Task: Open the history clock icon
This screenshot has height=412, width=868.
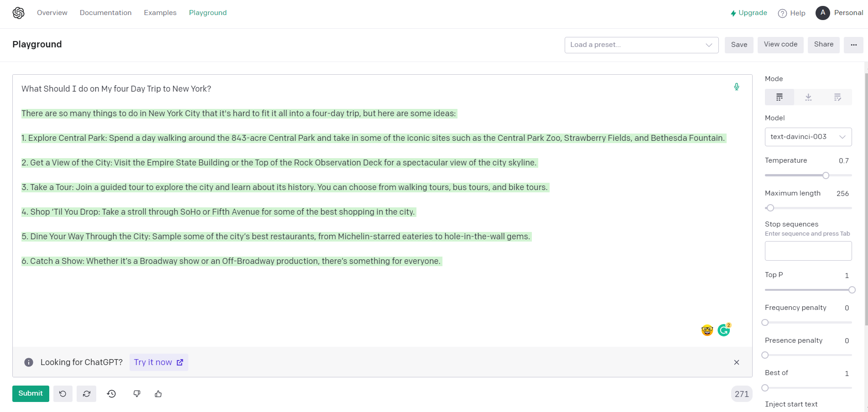Action: coord(111,394)
